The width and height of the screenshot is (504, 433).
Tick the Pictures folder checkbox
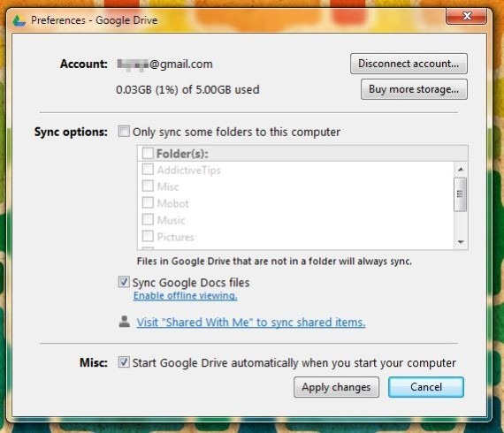(x=148, y=236)
